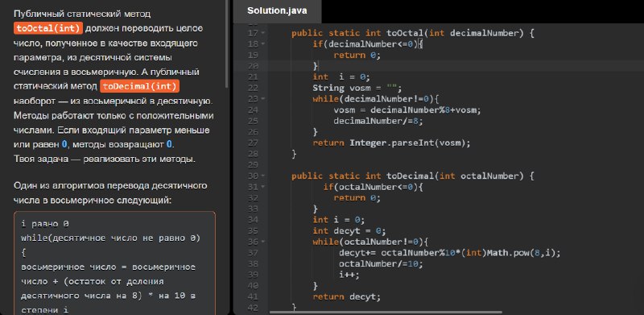Click the editor horizontal scrollbar at bottom
The width and height of the screenshot is (644, 315).
[x=386, y=313]
